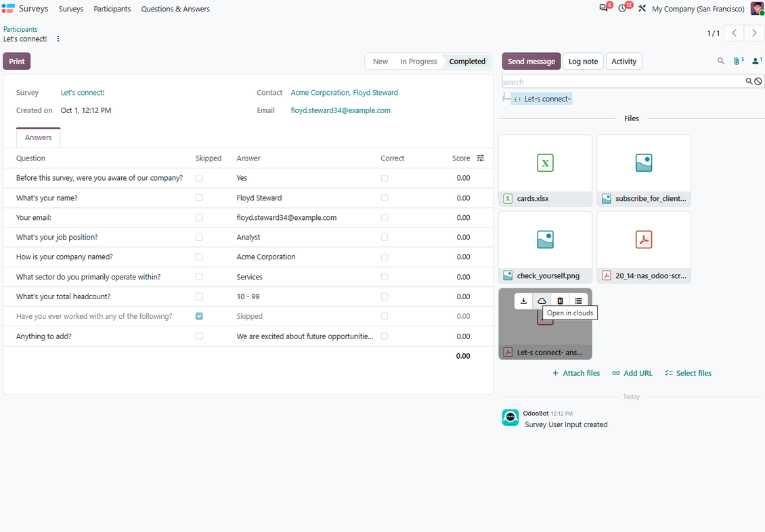Screen dimensions: 765x532
Task: Click the Surveys app title
Action: click(x=33, y=9)
